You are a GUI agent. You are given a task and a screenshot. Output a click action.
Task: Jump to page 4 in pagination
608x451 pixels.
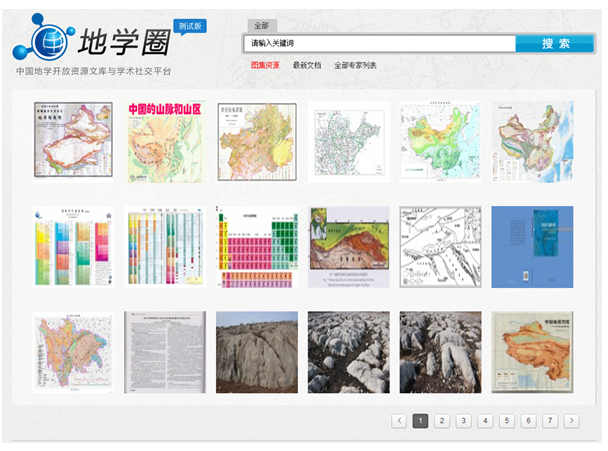click(485, 421)
